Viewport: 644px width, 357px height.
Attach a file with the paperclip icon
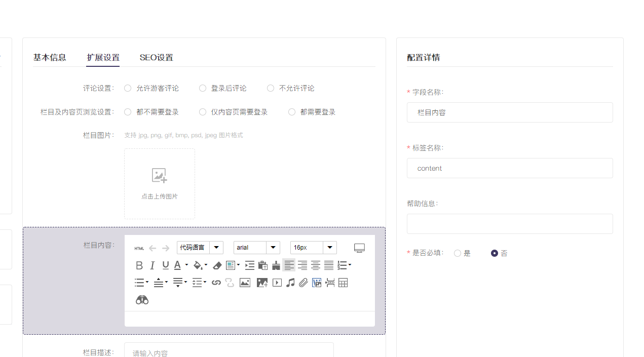tap(303, 283)
